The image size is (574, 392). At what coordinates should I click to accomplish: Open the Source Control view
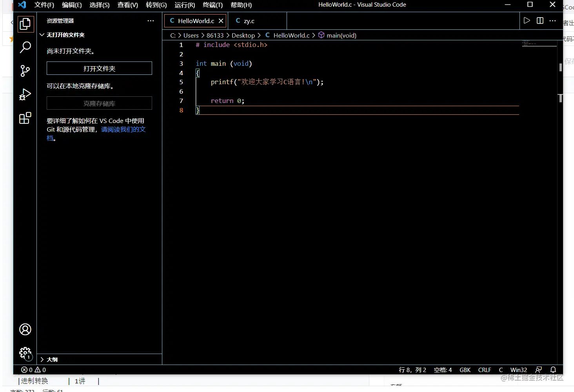tap(25, 71)
